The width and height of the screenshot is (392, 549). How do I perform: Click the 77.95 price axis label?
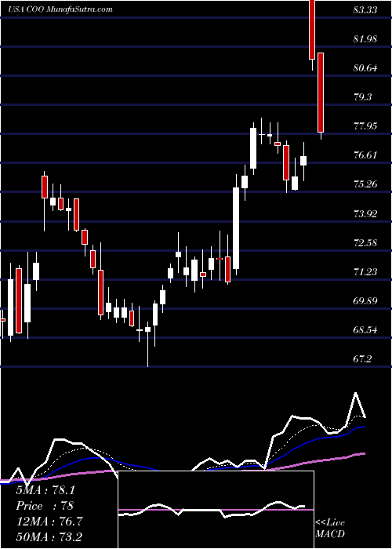click(x=365, y=126)
